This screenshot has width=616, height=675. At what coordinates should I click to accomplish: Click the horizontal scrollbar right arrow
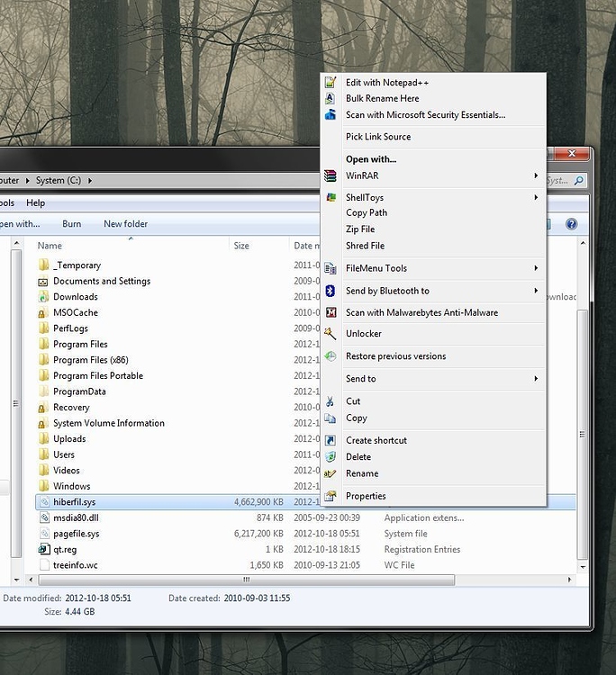coord(569,580)
